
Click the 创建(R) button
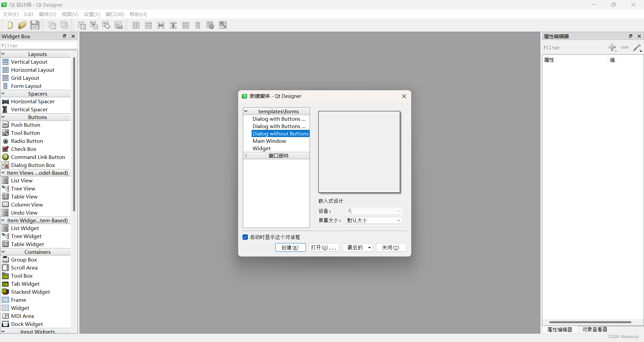(290, 247)
